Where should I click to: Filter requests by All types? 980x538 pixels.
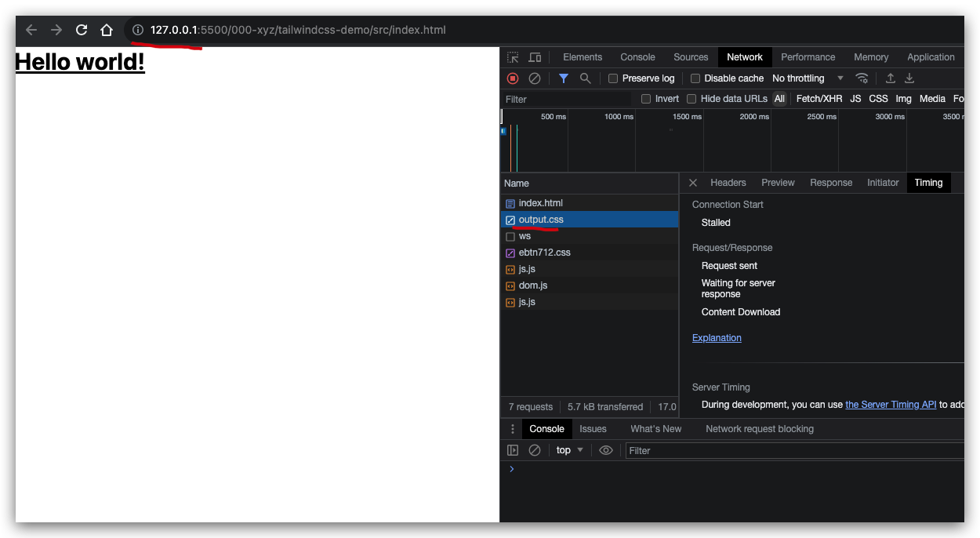pyautogui.click(x=779, y=99)
